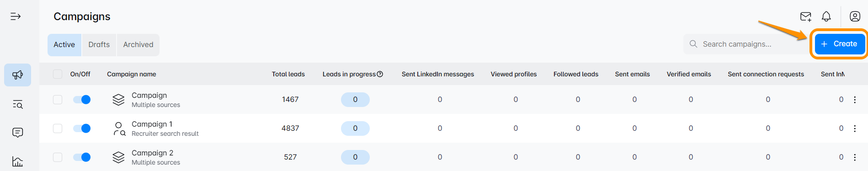Screen dimensions: 868x171
Task: Check the select-all campaigns checkbox
Action: point(58,74)
